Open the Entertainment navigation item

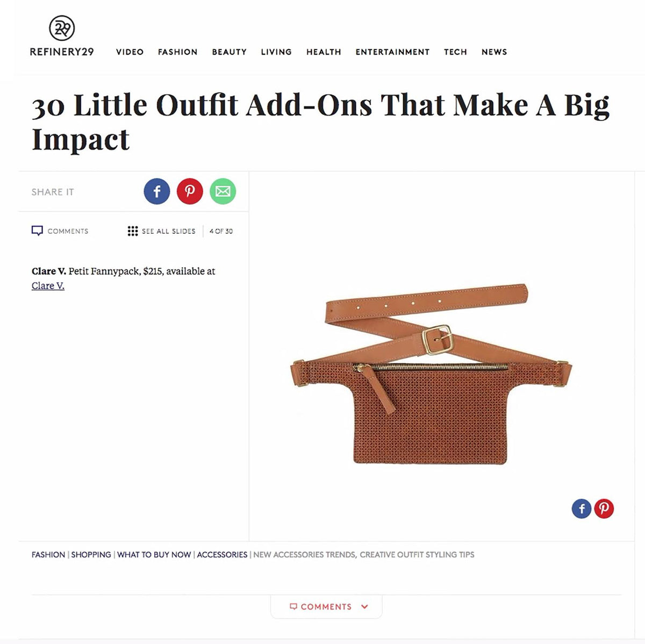click(x=392, y=52)
